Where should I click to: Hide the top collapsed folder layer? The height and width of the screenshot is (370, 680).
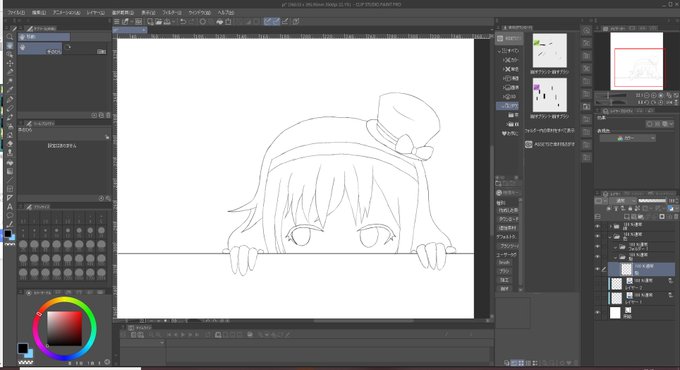pyautogui.click(x=598, y=226)
